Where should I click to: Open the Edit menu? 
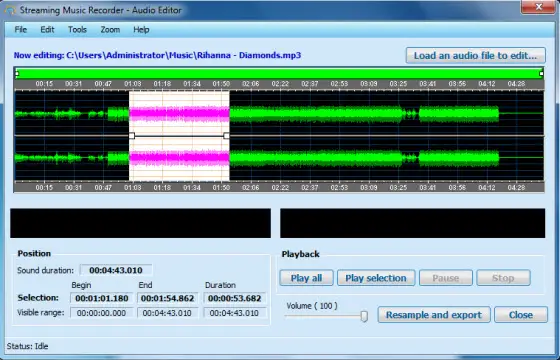point(47,30)
